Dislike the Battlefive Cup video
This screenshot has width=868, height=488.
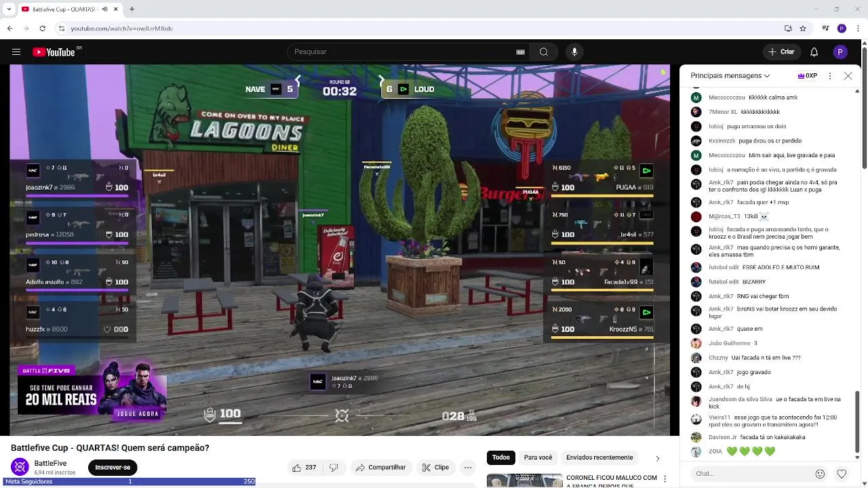(x=334, y=468)
